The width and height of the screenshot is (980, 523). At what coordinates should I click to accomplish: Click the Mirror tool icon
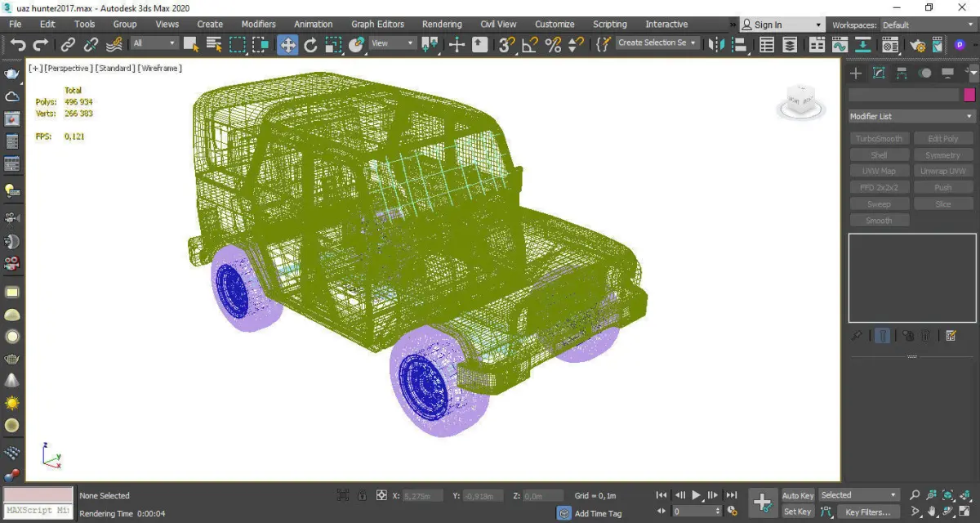715,44
